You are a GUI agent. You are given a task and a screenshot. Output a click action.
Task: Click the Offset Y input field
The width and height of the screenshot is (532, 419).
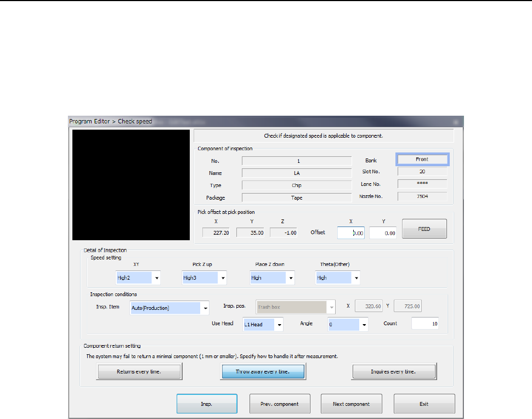pyautogui.click(x=383, y=233)
